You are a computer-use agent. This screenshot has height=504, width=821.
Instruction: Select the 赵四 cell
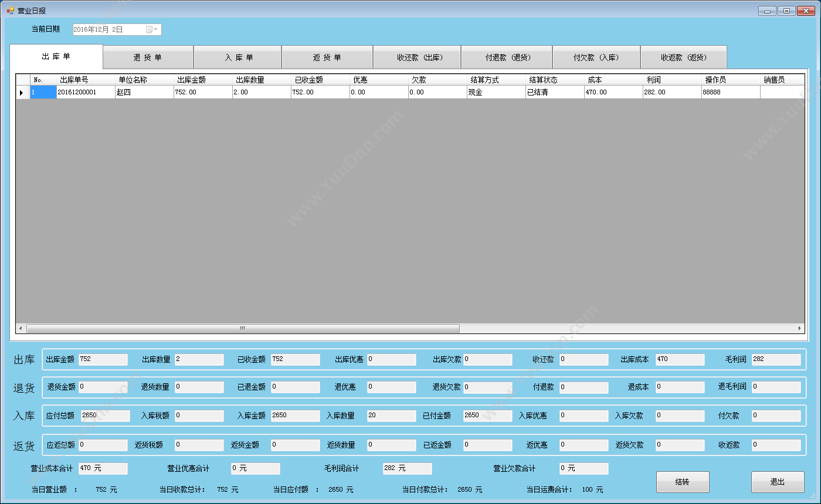click(144, 92)
